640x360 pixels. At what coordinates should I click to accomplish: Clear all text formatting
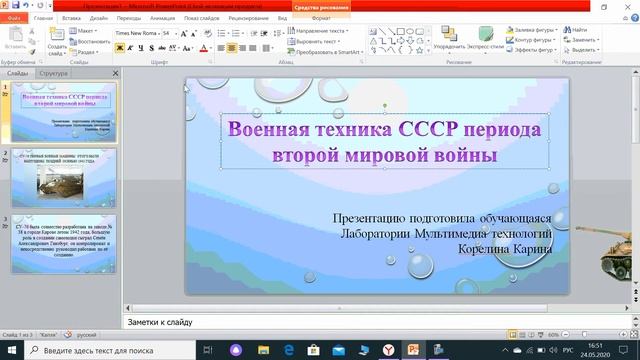208,33
